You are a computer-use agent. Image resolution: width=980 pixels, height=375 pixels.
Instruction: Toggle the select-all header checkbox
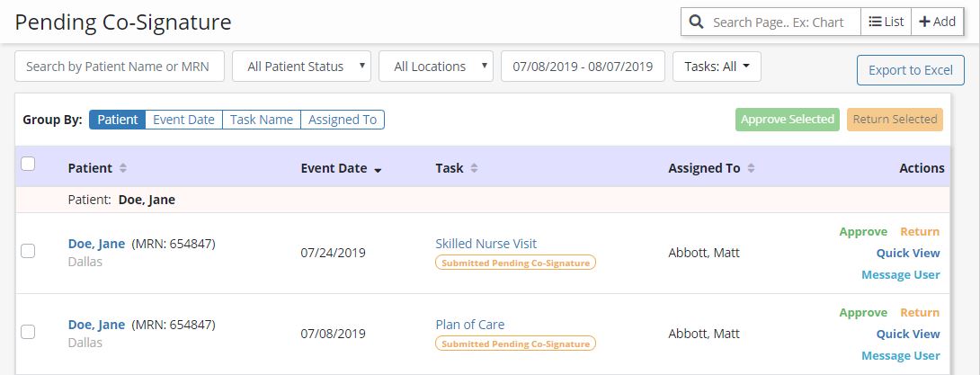pos(28,164)
